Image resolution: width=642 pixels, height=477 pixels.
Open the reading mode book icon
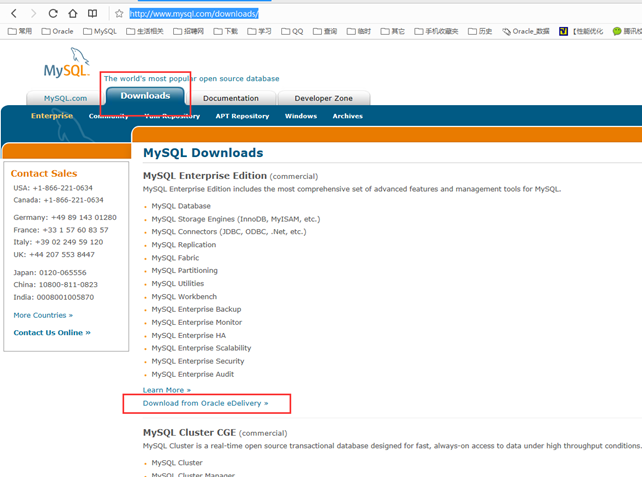tap(93, 14)
